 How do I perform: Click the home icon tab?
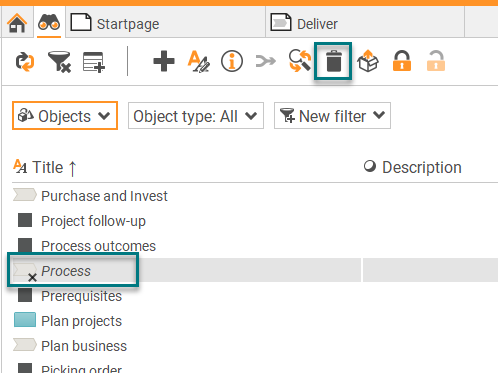tap(17, 23)
